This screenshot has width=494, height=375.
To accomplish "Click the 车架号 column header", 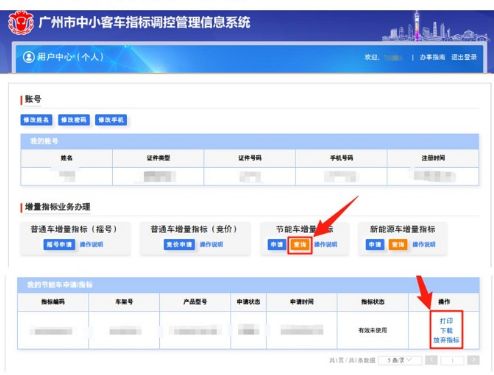I will [x=124, y=302].
